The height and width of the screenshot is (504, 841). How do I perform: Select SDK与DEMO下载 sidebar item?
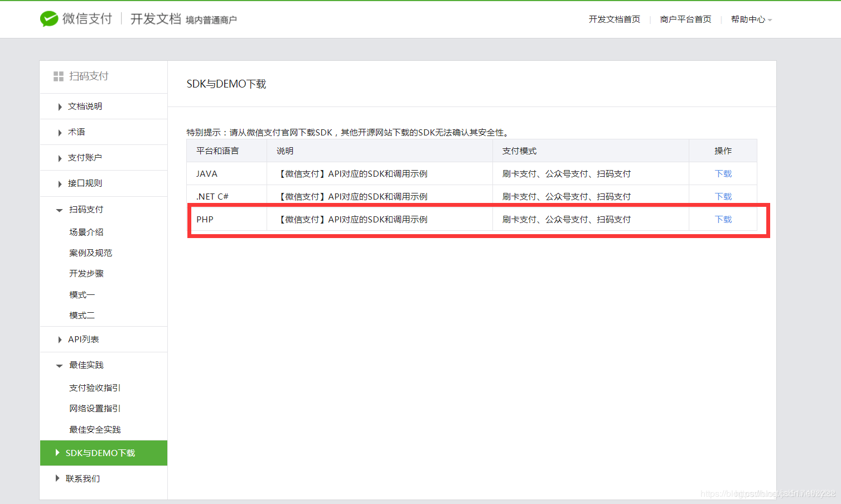pyautogui.click(x=104, y=453)
